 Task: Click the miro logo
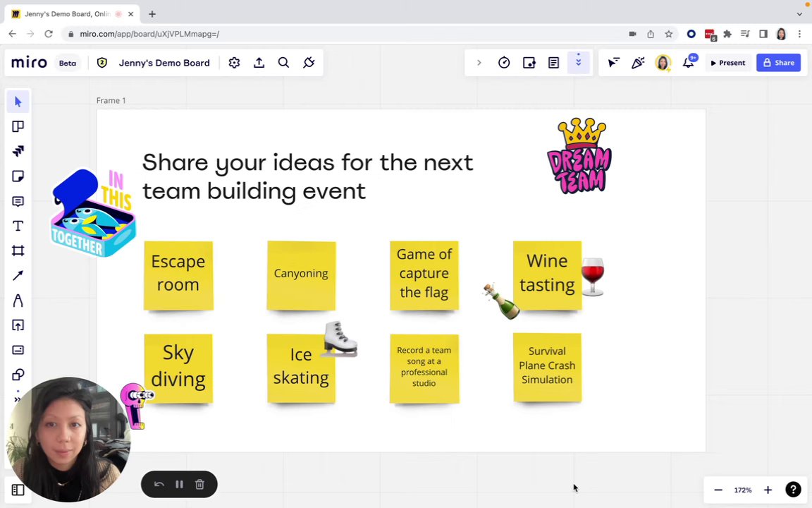29,63
